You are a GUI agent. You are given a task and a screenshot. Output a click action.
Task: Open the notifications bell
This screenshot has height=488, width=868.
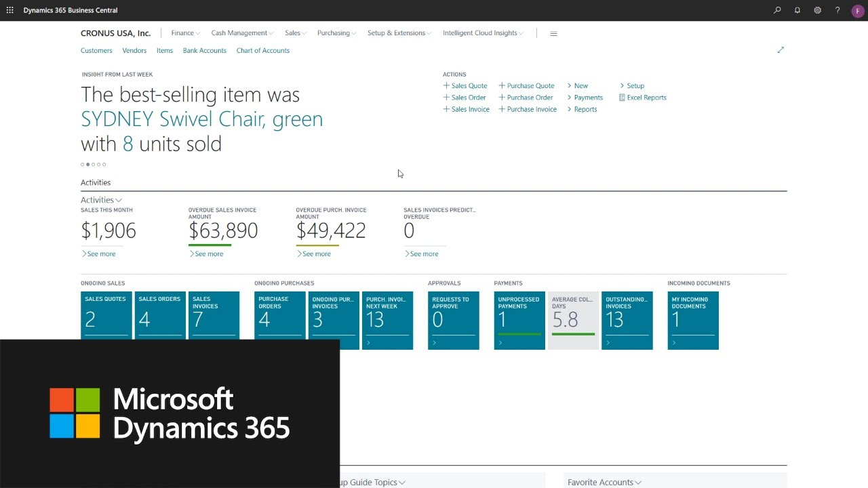797,10
